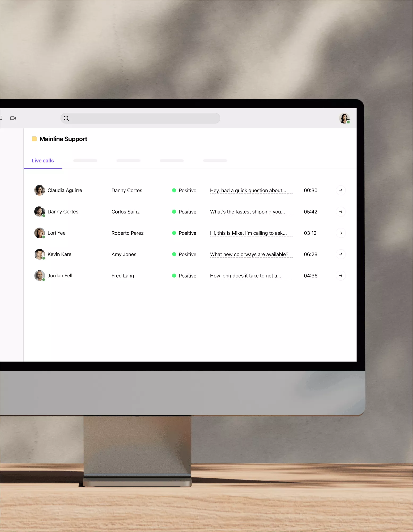Click caller name Roberto Perez

127,233
